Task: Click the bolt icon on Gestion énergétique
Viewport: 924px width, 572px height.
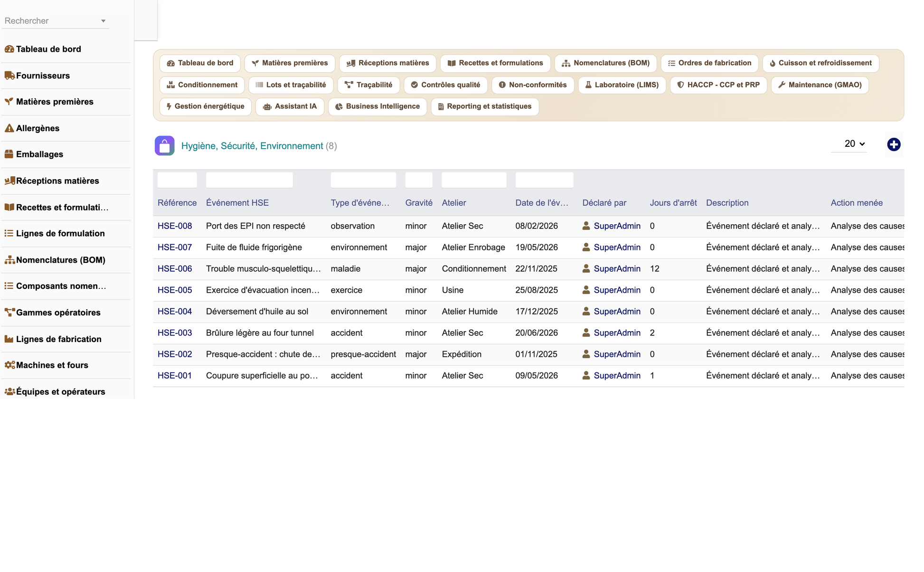Action: [169, 106]
